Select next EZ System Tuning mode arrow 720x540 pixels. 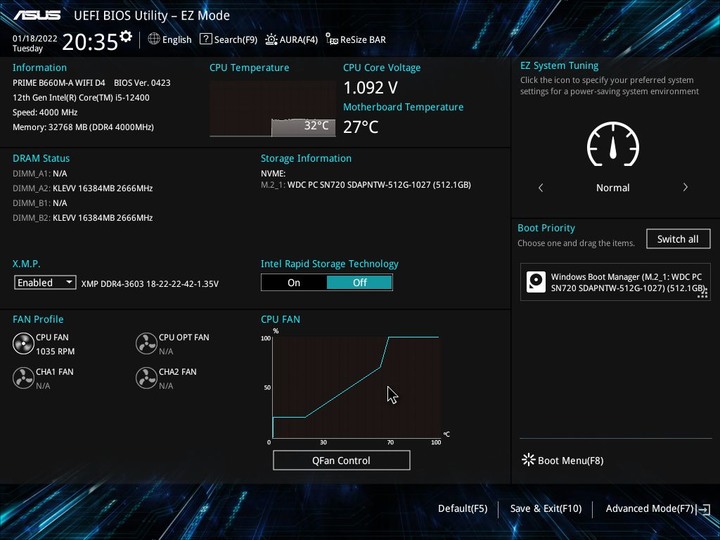tap(685, 187)
